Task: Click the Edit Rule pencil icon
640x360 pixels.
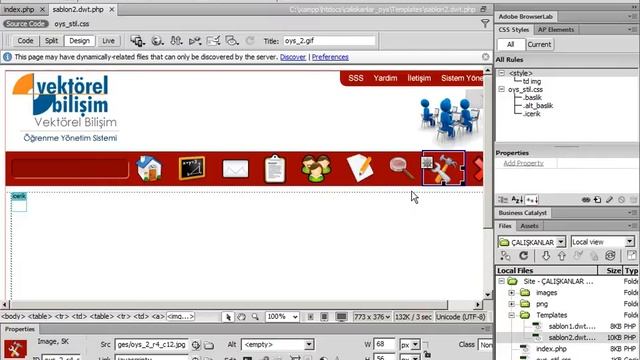Action: 609,200
